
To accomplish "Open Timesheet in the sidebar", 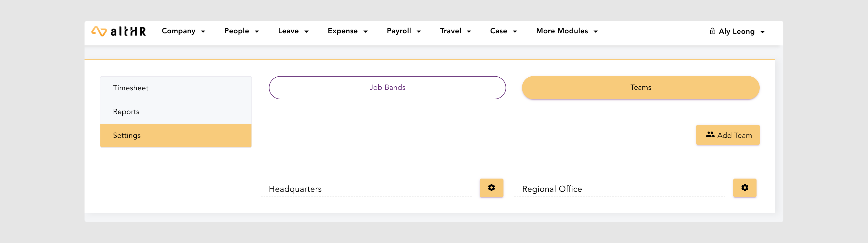I will pyautogui.click(x=176, y=88).
